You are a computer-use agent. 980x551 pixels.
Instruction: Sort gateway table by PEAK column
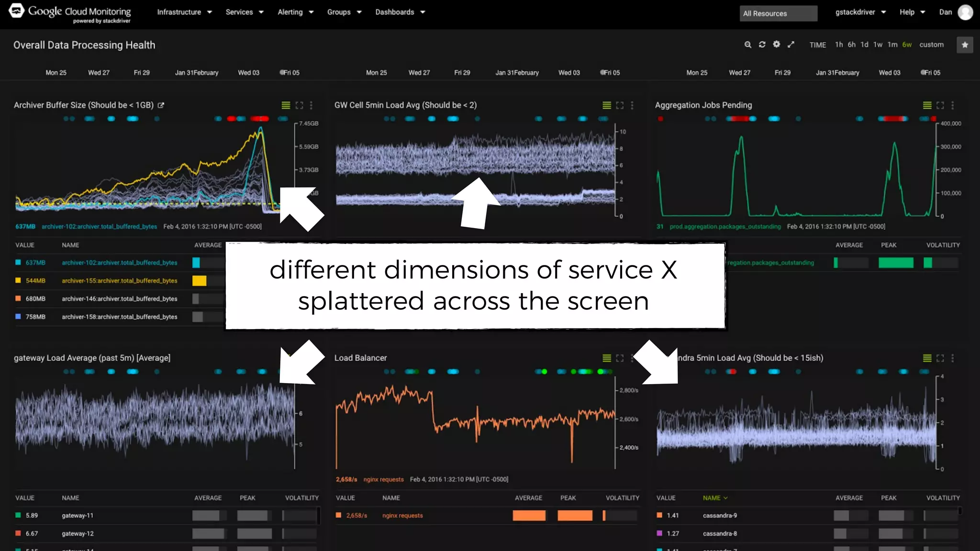tap(247, 498)
